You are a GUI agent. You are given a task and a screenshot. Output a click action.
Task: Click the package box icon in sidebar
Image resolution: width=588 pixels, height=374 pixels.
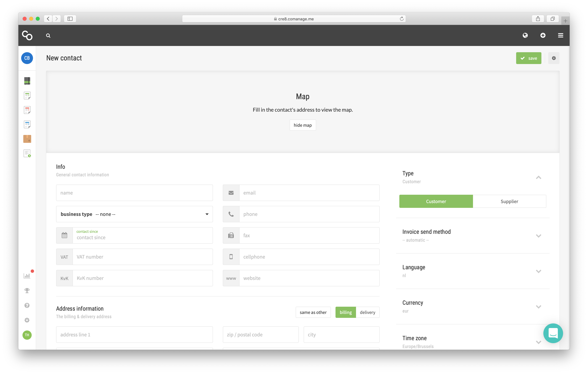(27, 139)
